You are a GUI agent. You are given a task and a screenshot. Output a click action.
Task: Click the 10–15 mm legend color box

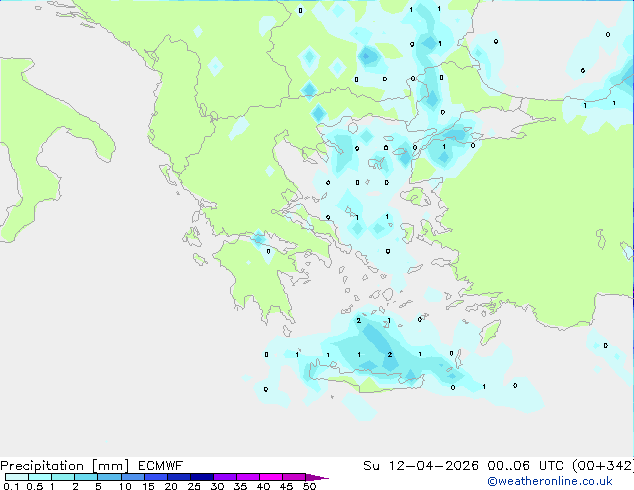pos(133,477)
